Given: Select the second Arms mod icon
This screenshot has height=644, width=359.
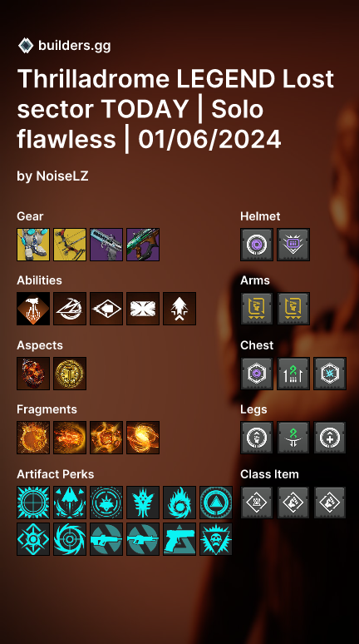Looking at the screenshot, I should coord(293,309).
